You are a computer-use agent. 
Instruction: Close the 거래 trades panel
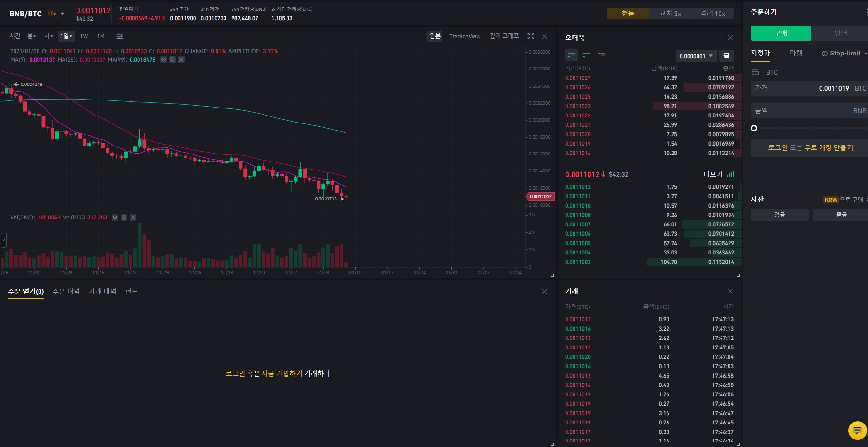730,292
